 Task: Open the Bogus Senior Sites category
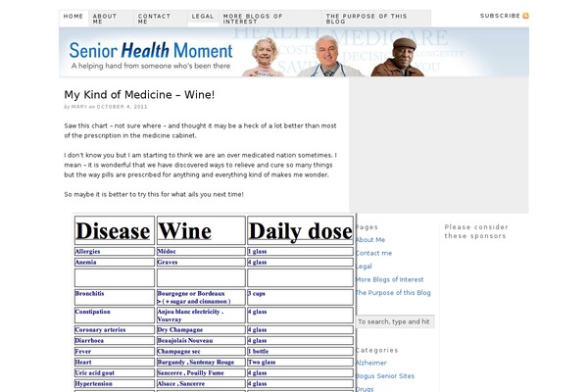point(385,376)
